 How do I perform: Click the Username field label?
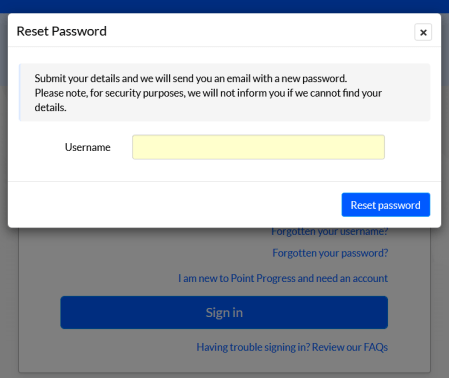coord(88,147)
